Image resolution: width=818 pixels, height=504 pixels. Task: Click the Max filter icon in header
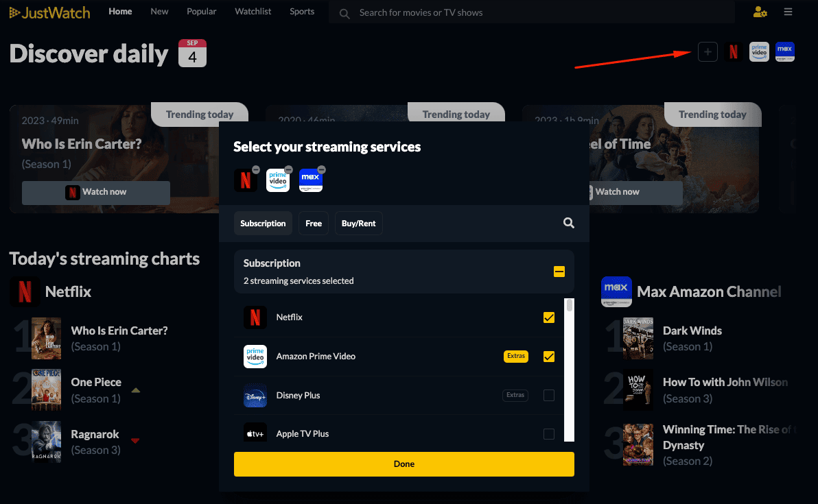784,51
